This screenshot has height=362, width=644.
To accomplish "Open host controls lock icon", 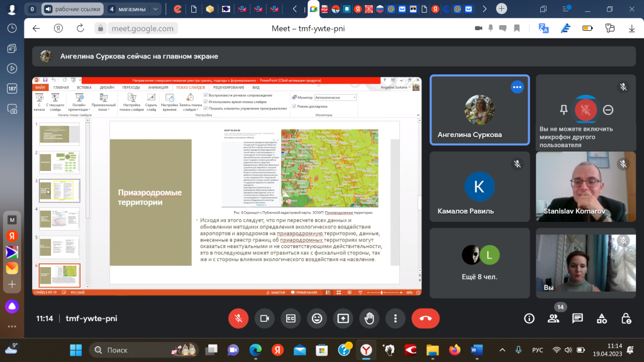I will [626, 319].
